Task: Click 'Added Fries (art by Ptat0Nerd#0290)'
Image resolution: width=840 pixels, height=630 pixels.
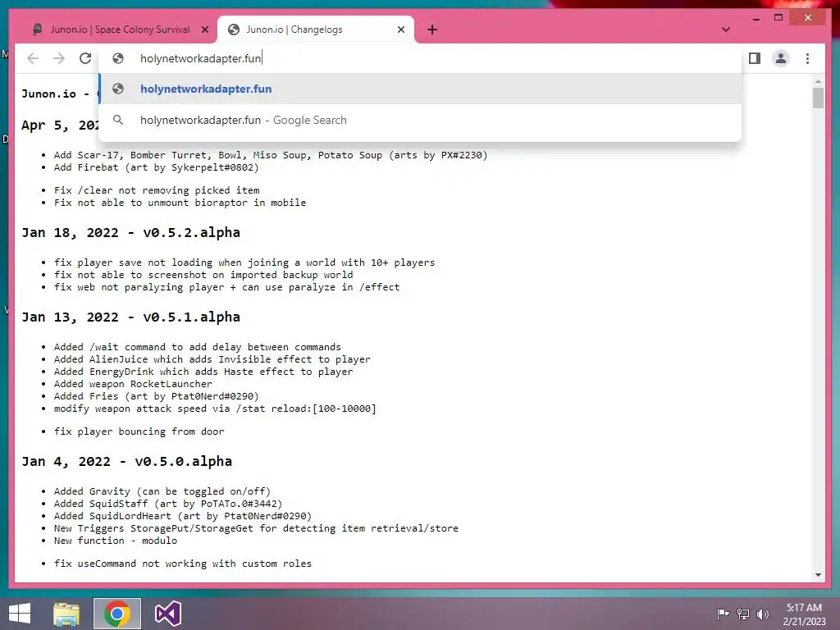Action: (x=157, y=396)
